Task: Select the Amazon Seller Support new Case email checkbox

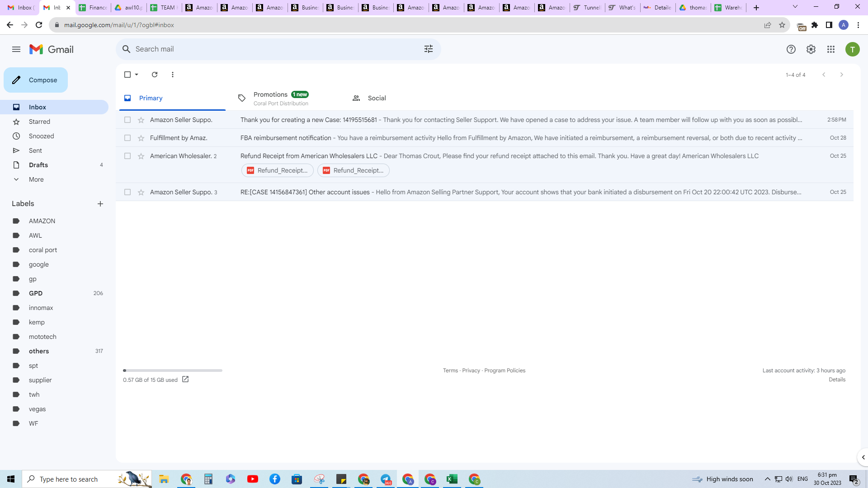Action: pos(127,120)
